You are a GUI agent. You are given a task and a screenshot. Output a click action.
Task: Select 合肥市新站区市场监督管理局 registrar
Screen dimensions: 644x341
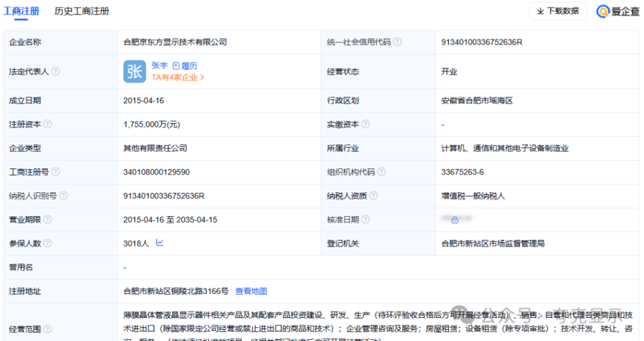pyautogui.click(x=493, y=243)
